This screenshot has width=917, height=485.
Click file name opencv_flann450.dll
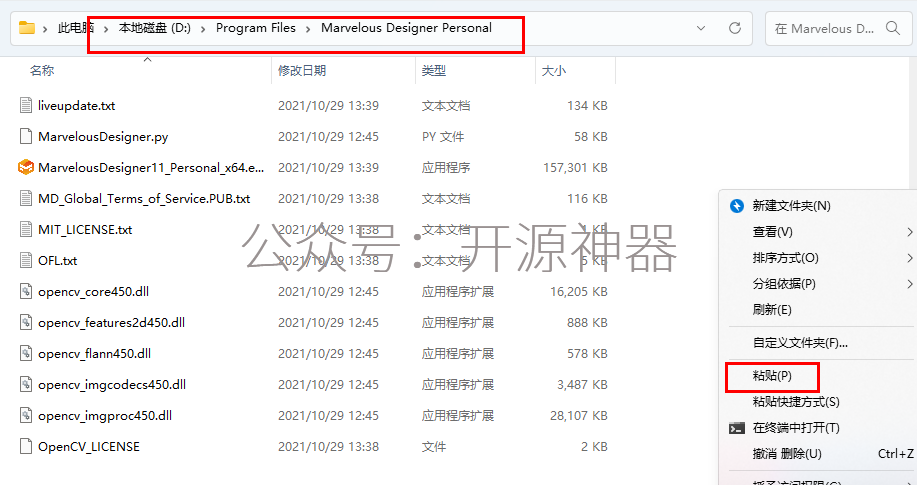point(94,354)
